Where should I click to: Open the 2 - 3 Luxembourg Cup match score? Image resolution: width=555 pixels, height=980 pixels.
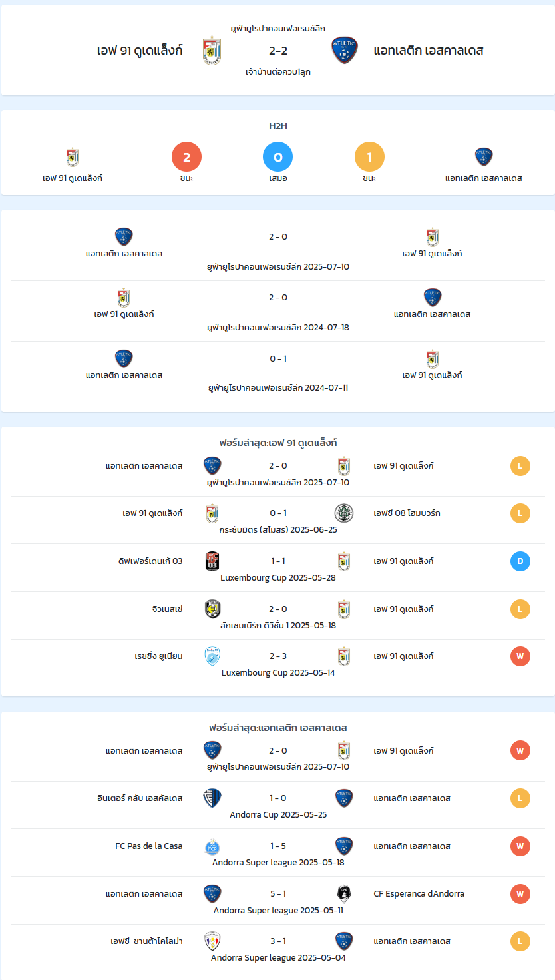coord(278,656)
